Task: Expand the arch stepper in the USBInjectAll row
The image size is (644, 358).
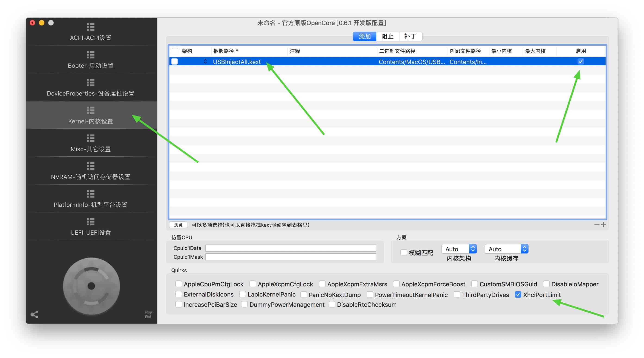Action: [x=205, y=62]
